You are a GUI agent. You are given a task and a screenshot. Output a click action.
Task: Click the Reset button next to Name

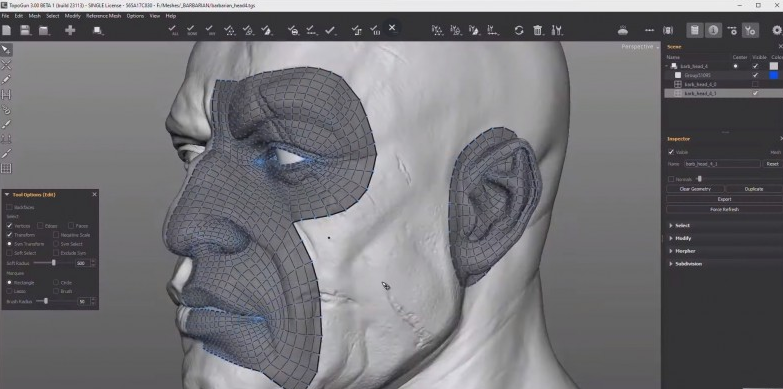pos(772,164)
